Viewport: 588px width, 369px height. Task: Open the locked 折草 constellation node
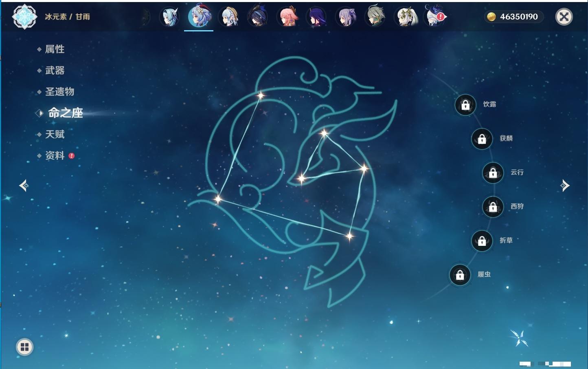pyautogui.click(x=482, y=241)
